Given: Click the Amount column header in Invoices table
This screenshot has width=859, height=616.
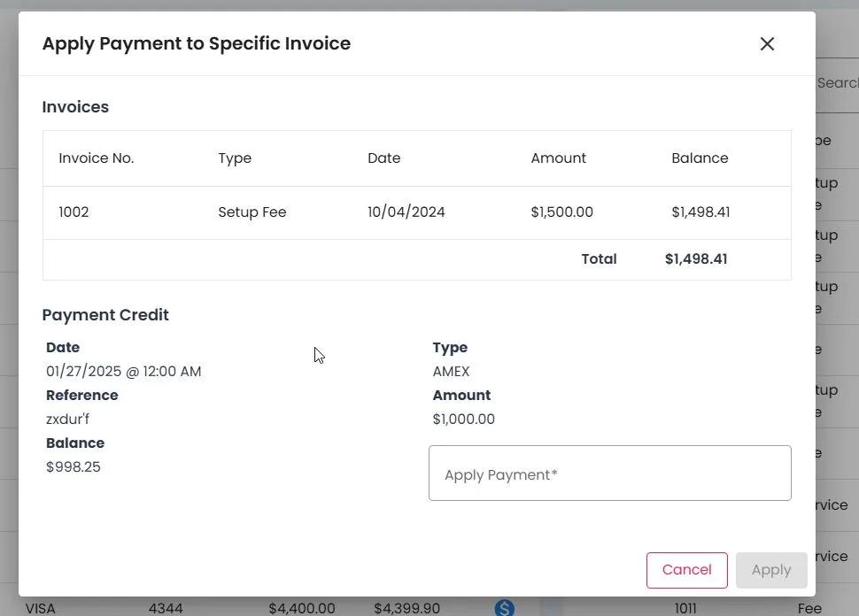Looking at the screenshot, I should coord(558,158).
